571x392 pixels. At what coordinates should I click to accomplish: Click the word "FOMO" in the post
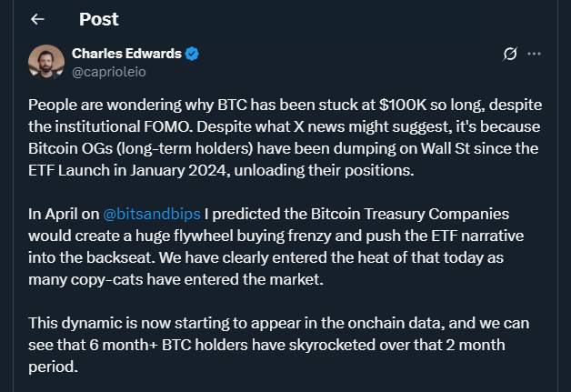pos(166,126)
